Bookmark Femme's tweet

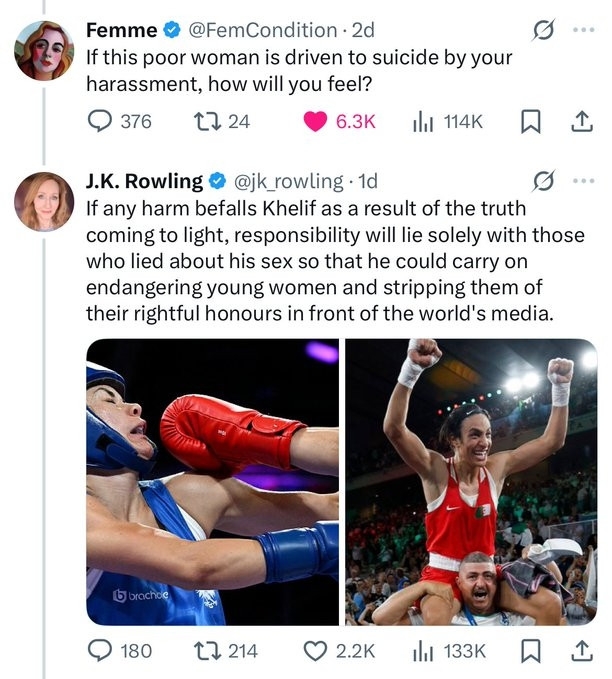(x=529, y=121)
